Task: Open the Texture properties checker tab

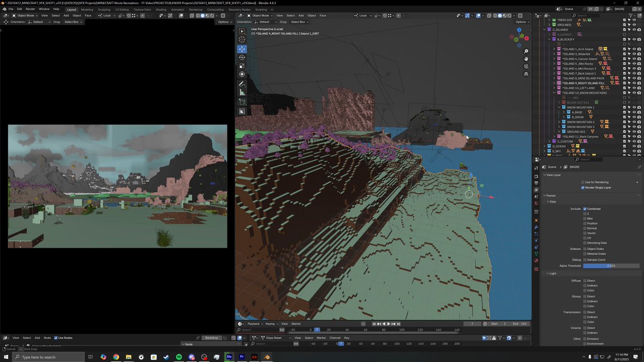Action: 536,269
